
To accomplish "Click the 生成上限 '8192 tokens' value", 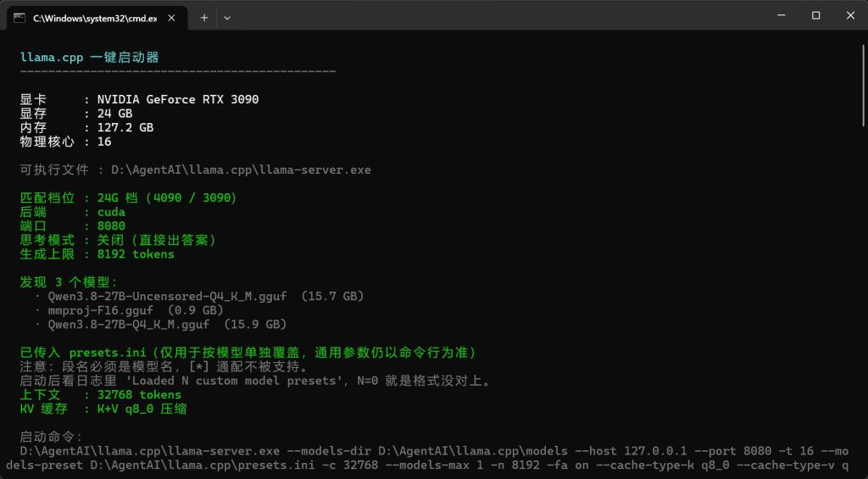I will point(136,254).
